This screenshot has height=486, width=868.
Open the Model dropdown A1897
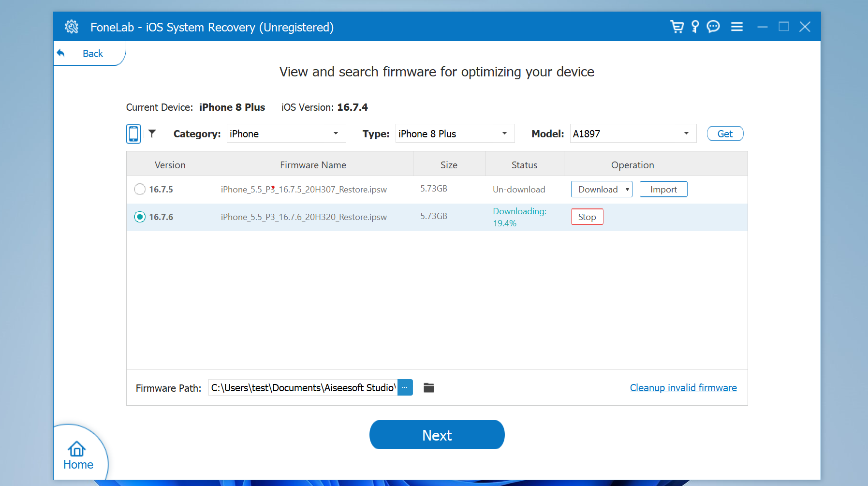click(x=633, y=133)
